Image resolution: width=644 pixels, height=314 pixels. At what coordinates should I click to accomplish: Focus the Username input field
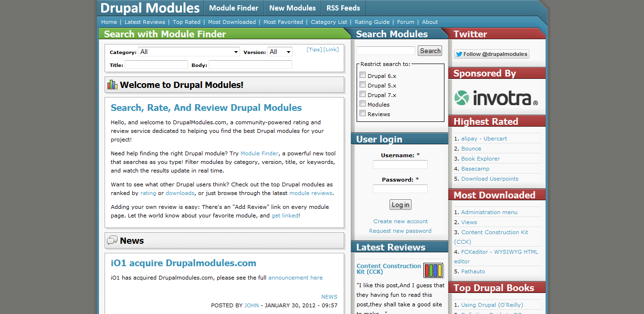[400, 164]
